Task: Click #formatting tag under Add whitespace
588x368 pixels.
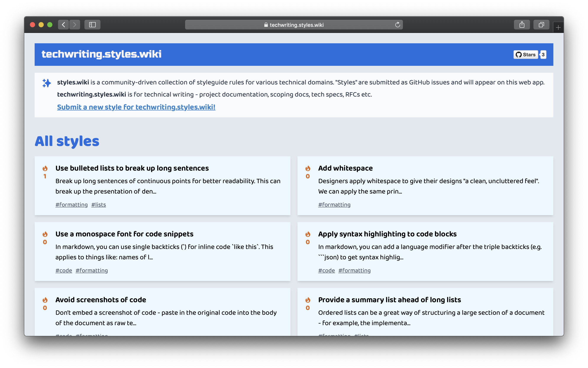Action: point(334,205)
